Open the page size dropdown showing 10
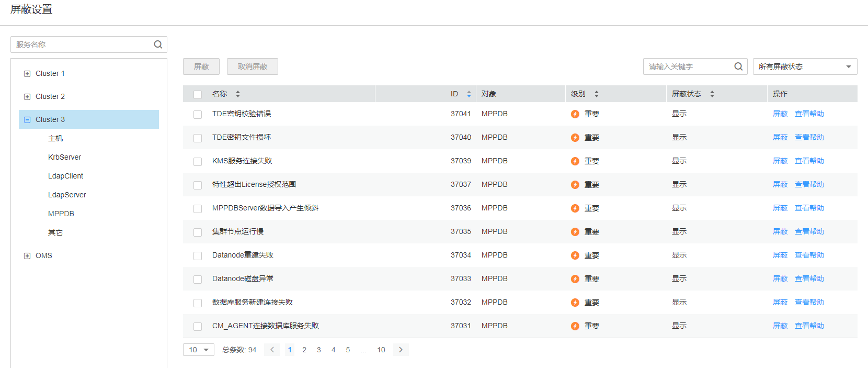Screen dimensions: 868x368 tap(199, 350)
